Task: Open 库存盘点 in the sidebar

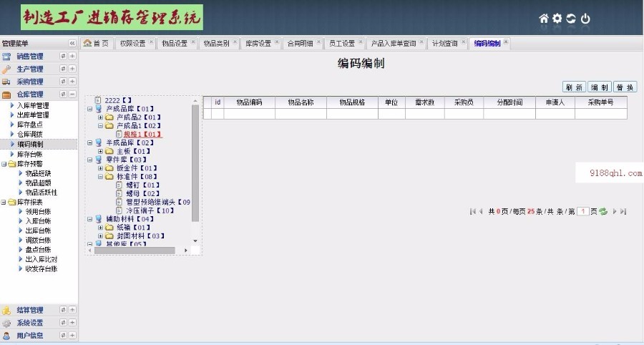Action: (x=29, y=125)
